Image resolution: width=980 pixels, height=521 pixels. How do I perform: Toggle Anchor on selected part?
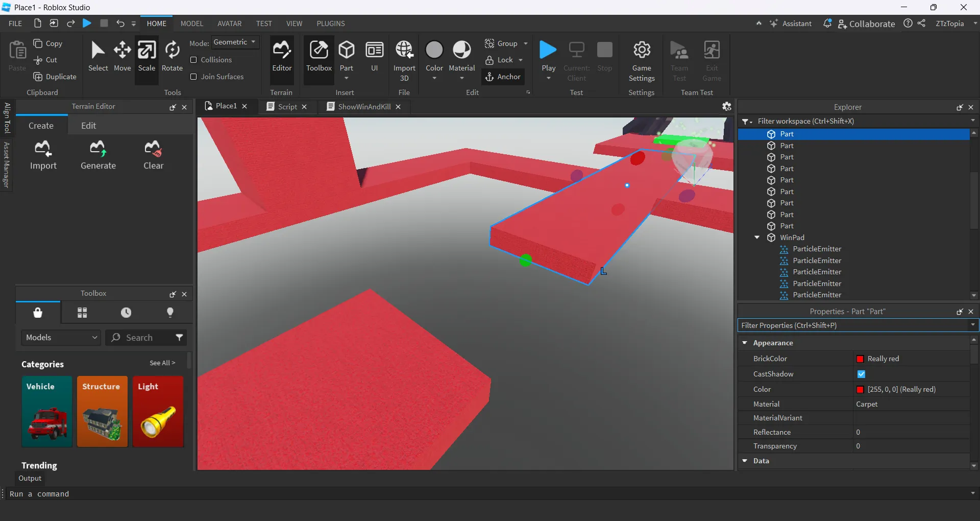click(503, 77)
